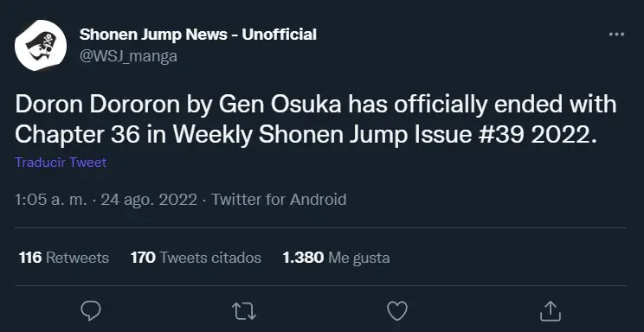Visit the @WSJ_manga handle
This screenshot has width=644, height=332.
(128, 56)
